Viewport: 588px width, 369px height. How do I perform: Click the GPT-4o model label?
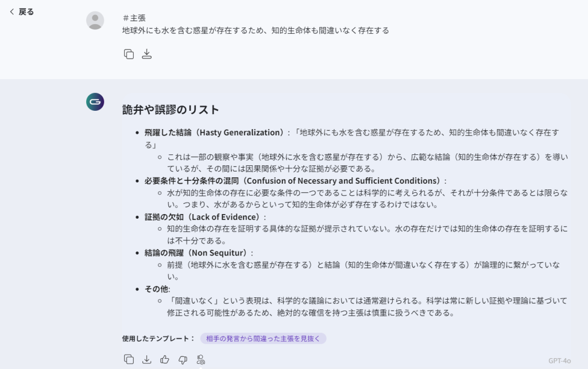pyautogui.click(x=559, y=360)
